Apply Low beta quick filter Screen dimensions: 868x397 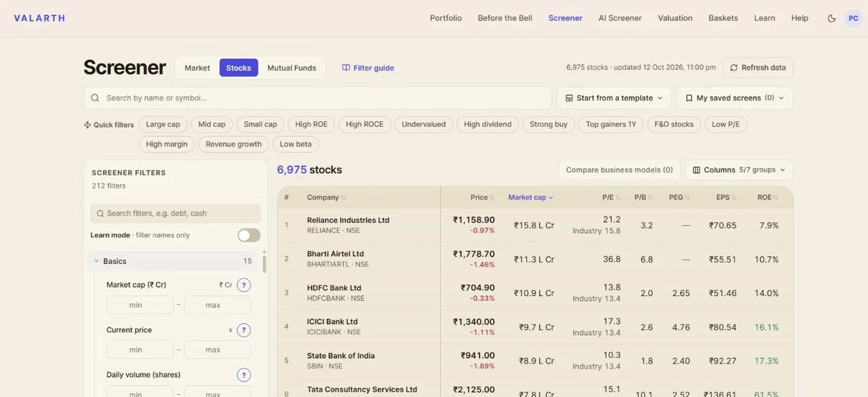pyautogui.click(x=296, y=144)
